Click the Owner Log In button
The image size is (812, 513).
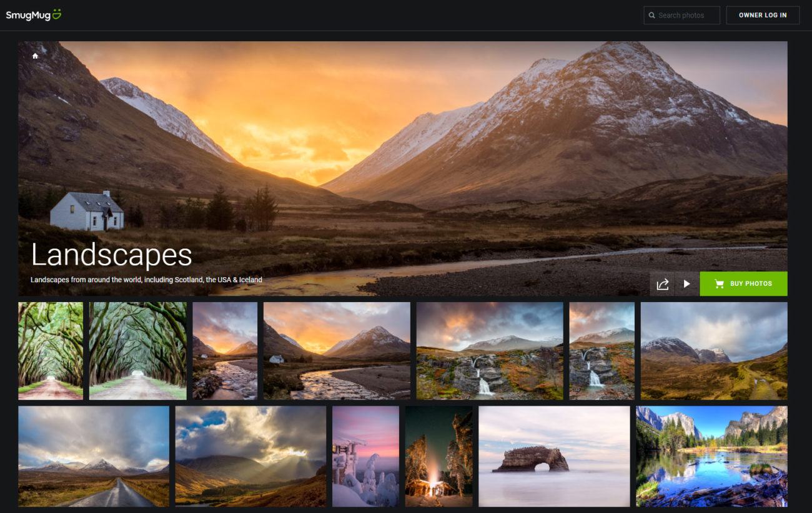point(762,15)
